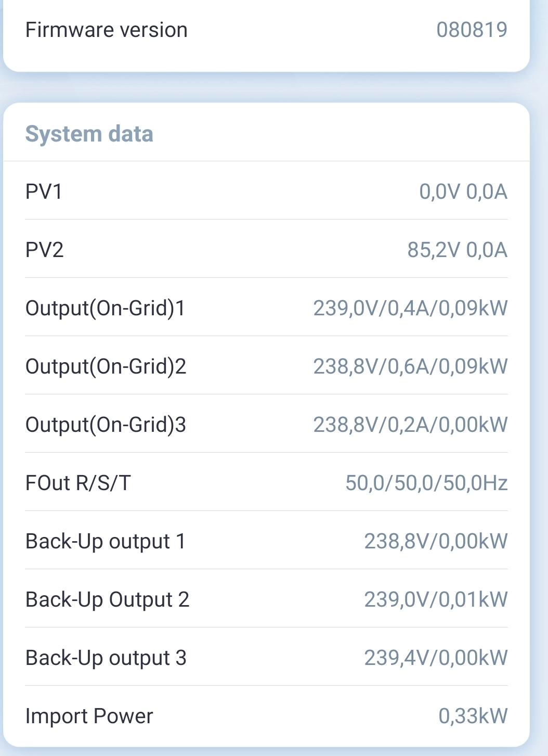Tap the Back-Up output 1 label

(x=105, y=541)
